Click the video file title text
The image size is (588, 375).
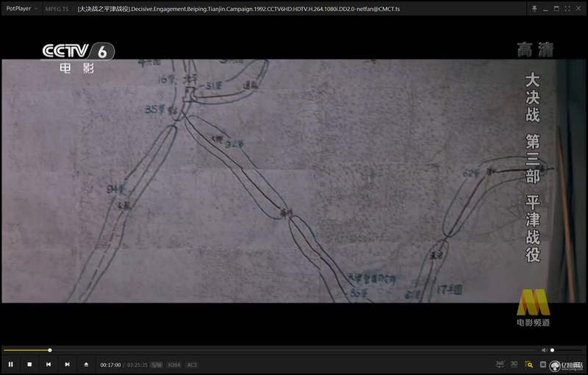pos(238,9)
